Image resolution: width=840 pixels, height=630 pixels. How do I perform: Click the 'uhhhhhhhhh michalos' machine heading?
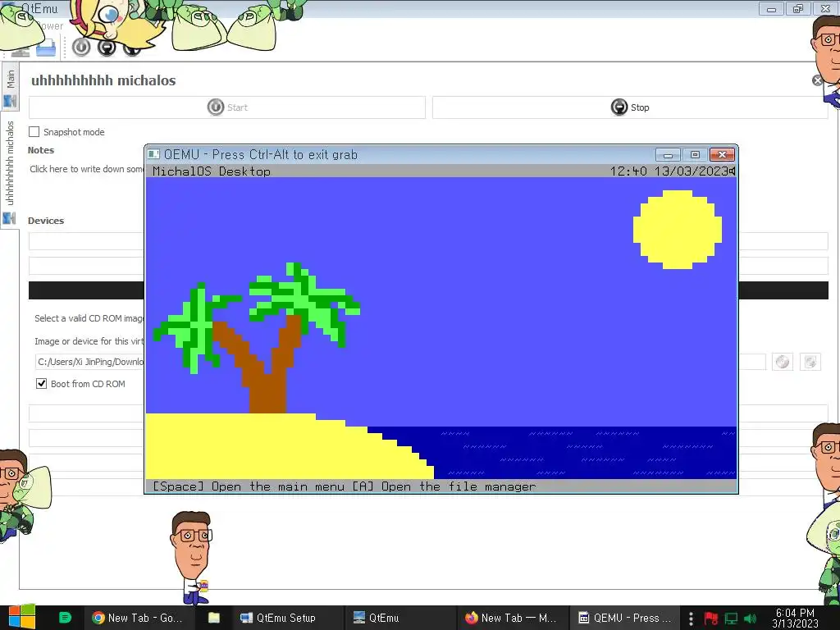(103, 80)
